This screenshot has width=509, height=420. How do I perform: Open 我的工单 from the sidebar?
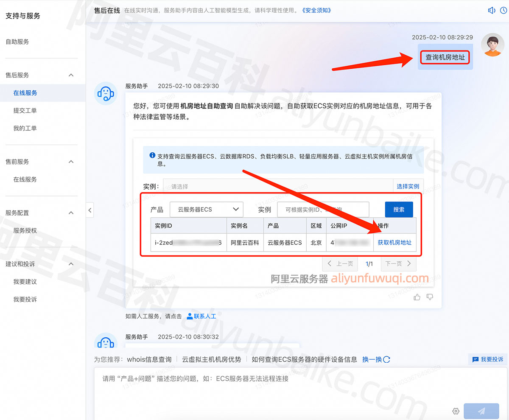[25, 128]
